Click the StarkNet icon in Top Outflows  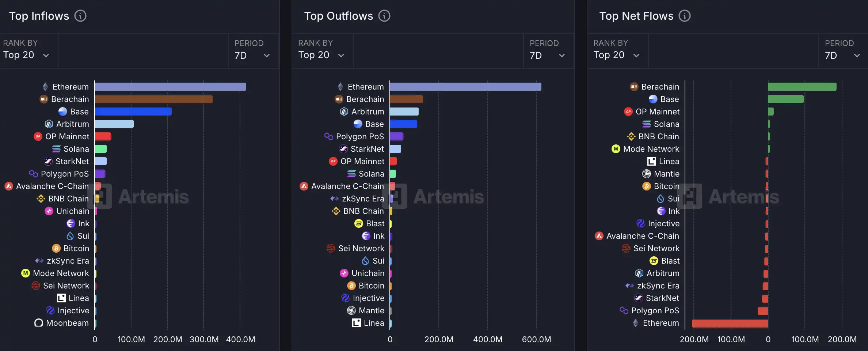[x=343, y=149]
